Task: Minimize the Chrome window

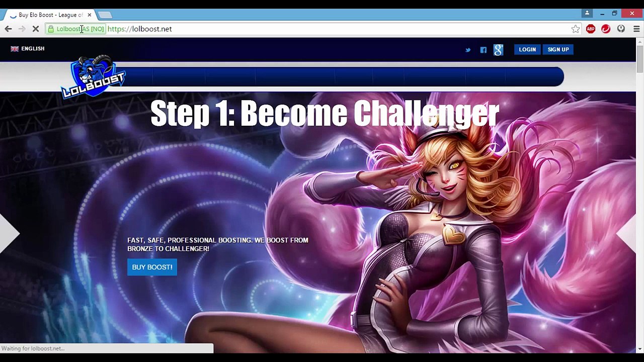Action: tap(602, 14)
